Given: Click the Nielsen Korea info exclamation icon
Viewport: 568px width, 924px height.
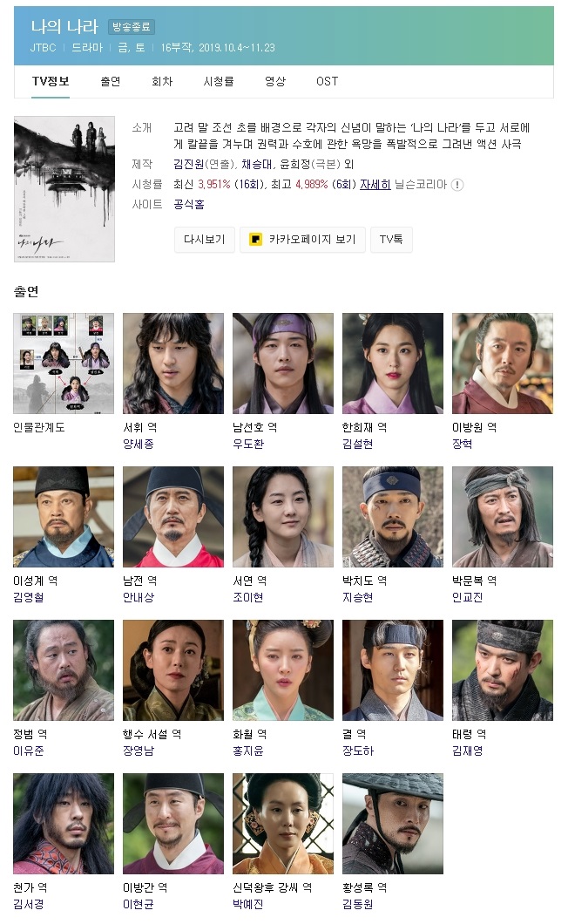Looking at the screenshot, I should tap(457, 185).
